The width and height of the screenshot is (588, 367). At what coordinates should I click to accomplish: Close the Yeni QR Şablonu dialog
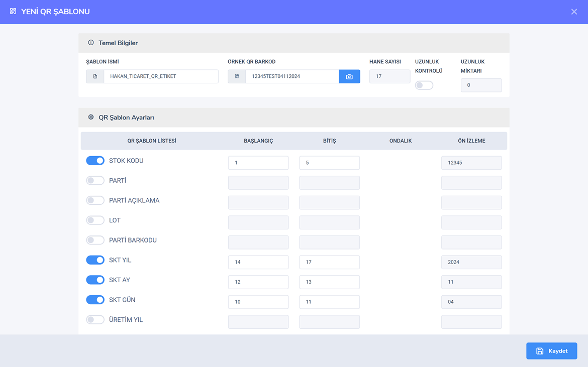pos(574,12)
